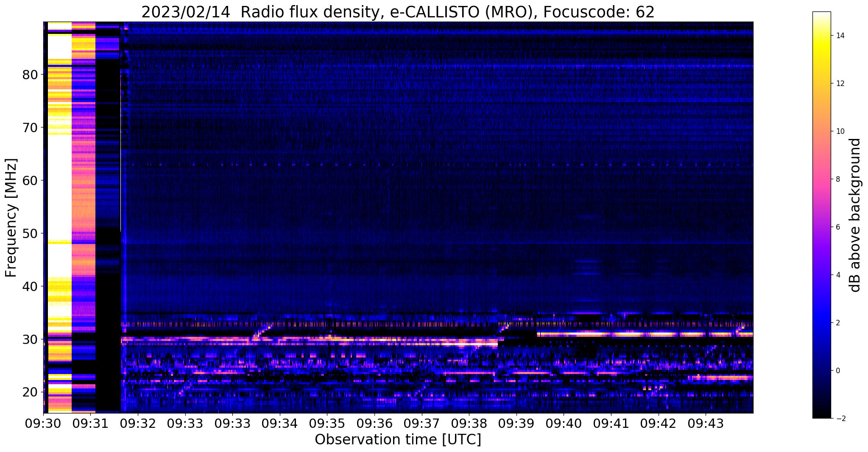The width and height of the screenshot is (868, 452).
Task: Click the 09:34 time tick label
Action: 280,424
